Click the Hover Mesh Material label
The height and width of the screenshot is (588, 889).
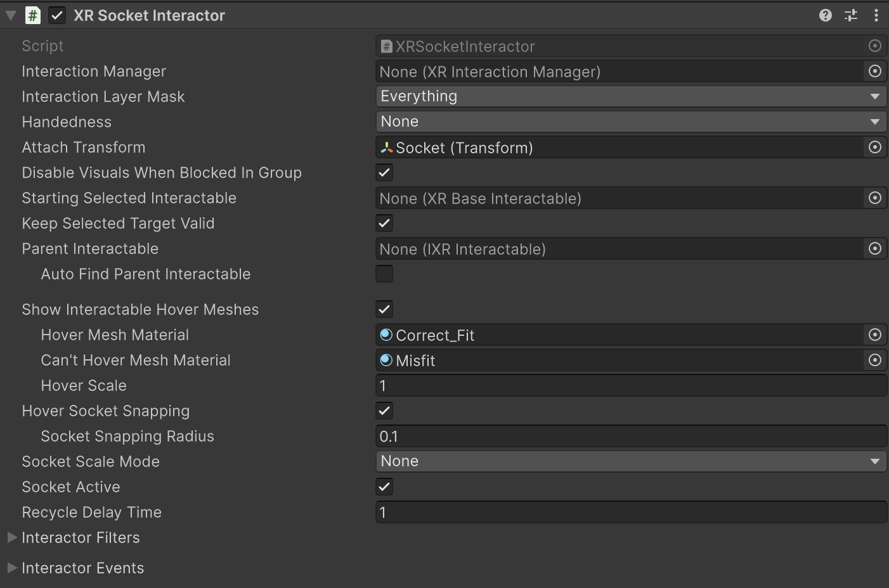click(115, 335)
